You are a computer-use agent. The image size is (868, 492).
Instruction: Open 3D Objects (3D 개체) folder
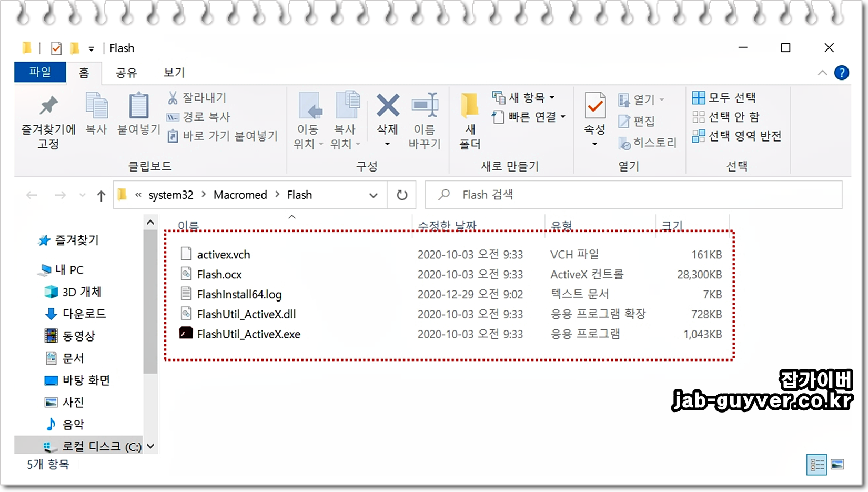(x=74, y=292)
